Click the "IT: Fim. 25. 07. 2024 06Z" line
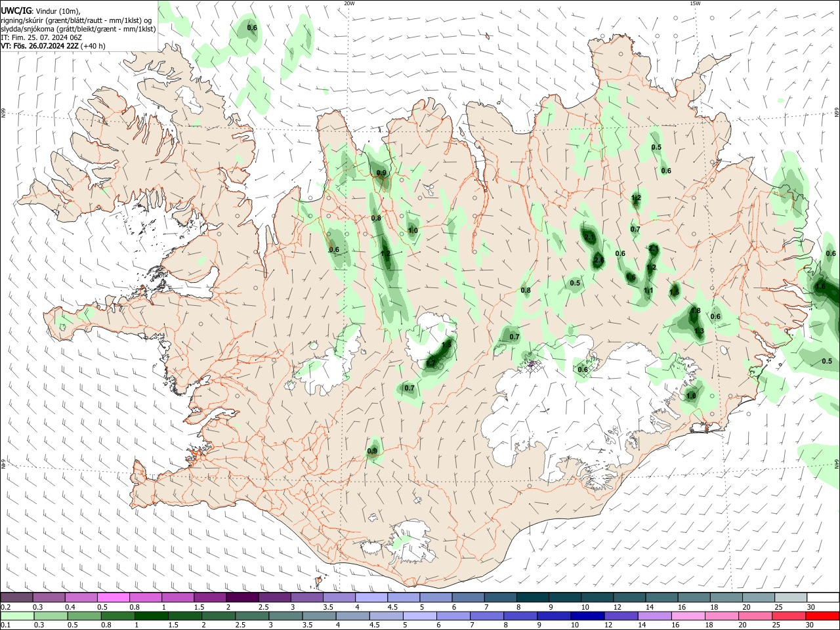The image size is (840, 630). pos(41,37)
